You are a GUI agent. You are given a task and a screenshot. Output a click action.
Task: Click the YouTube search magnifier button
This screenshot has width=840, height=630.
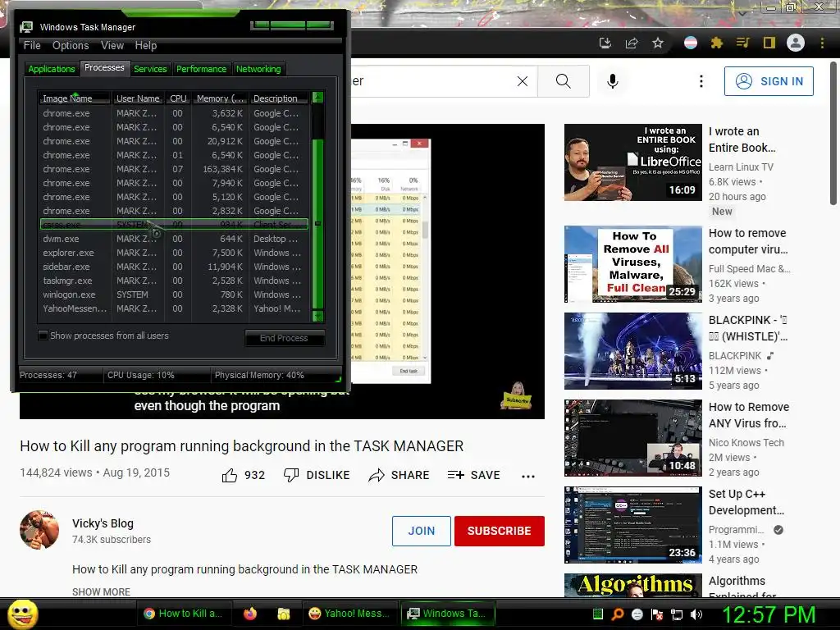coord(563,81)
